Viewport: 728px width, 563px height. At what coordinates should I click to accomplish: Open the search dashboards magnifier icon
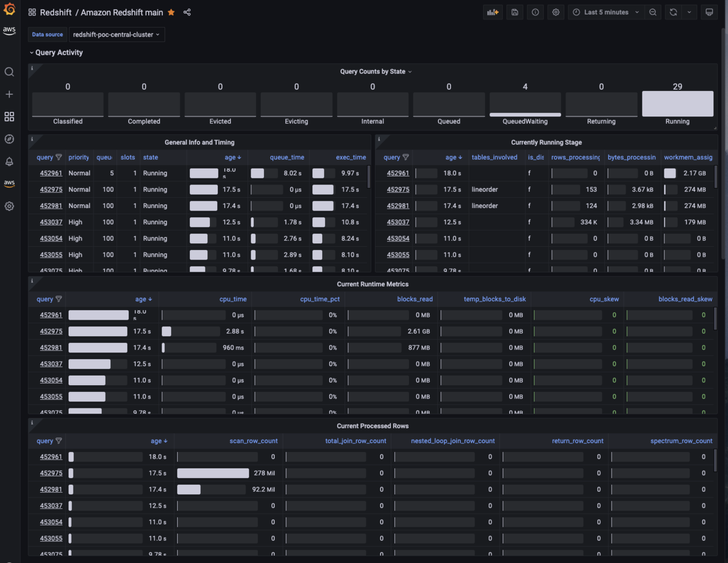click(x=9, y=72)
